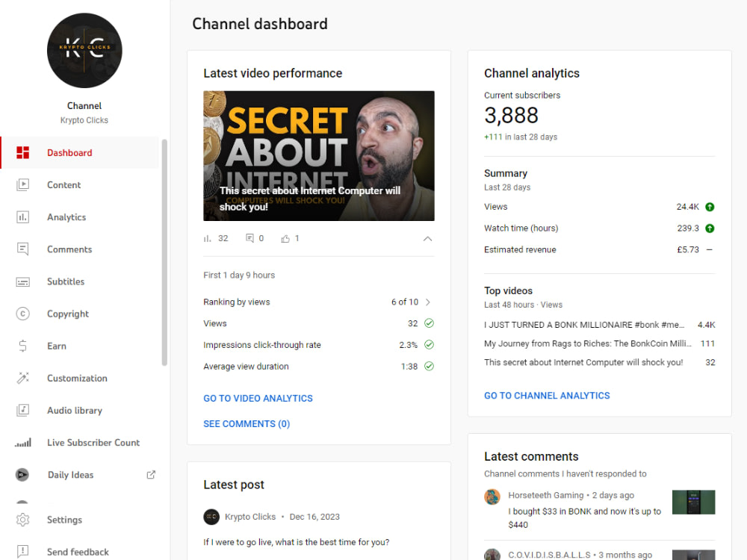Open the Dashboard grid icon
The image size is (747, 560).
(x=23, y=152)
